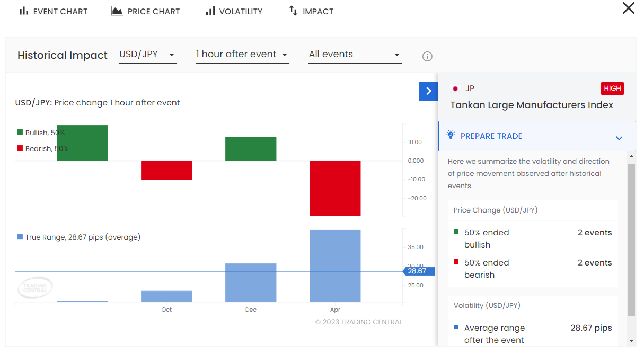Click the side panel scroll down arrow
This screenshot has height=353, width=644.
click(x=631, y=341)
